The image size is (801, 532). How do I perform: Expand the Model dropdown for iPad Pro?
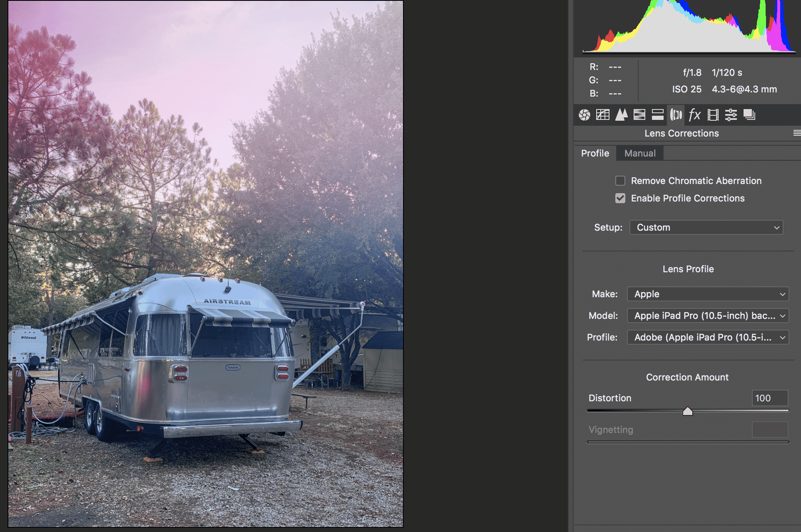[708, 316]
